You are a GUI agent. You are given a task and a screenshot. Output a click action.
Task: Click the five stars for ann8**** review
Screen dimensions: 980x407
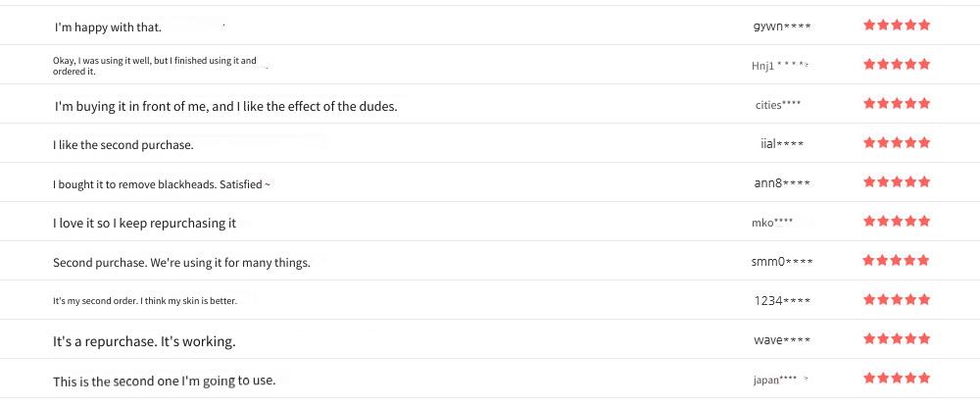(x=897, y=182)
